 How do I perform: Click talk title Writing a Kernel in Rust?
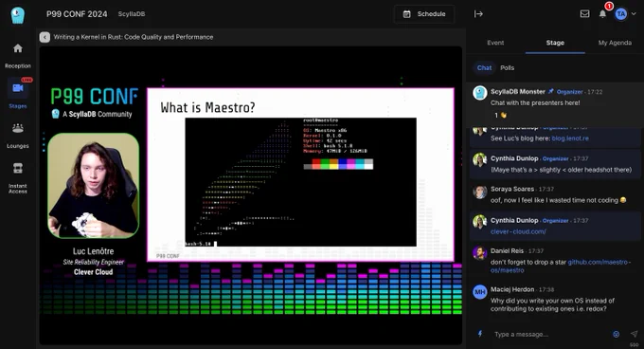[134, 37]
